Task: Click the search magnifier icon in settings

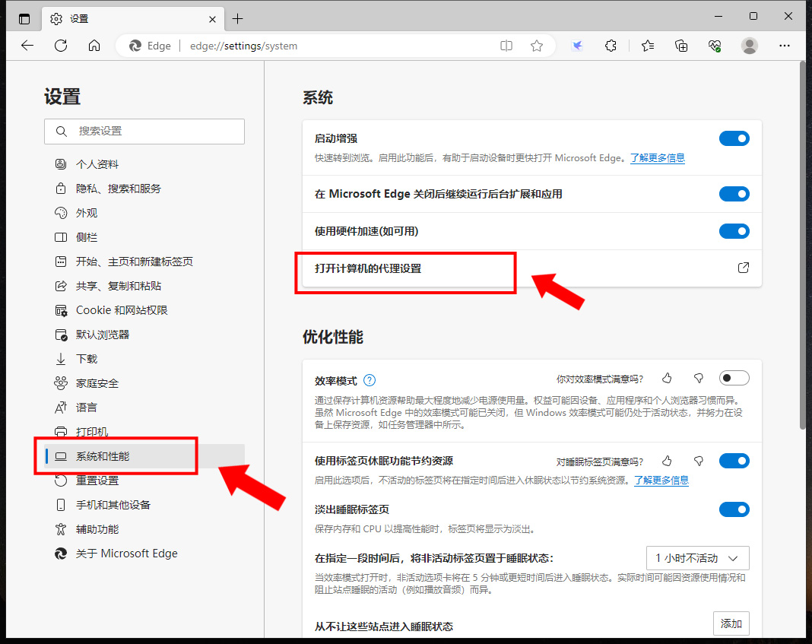Action: 61,132
